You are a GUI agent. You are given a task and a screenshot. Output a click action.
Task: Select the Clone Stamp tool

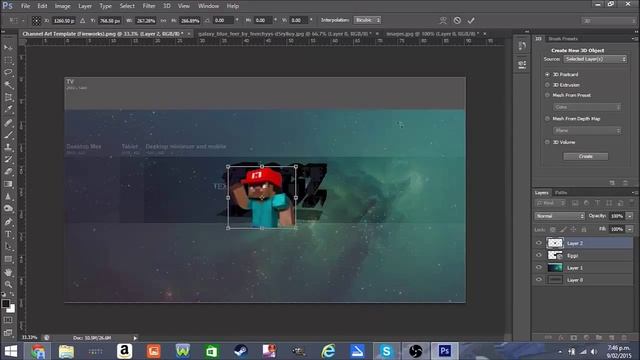[x=8, y=147]
